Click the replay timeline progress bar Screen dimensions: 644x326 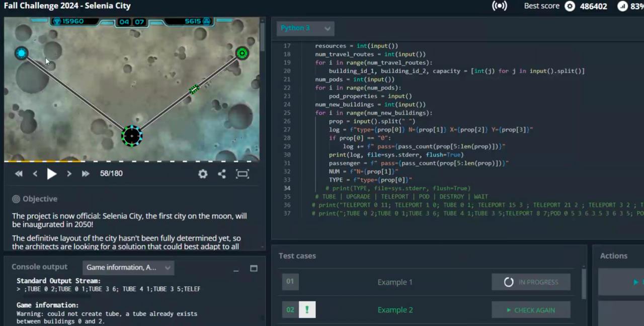tap(131, 161)
